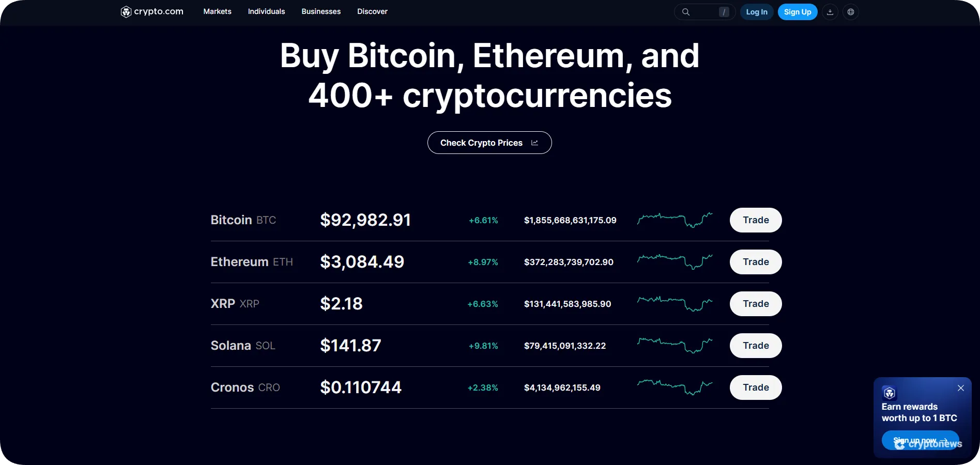
Task: Click the search magnifier icon
Action: (x=686, y=11)
